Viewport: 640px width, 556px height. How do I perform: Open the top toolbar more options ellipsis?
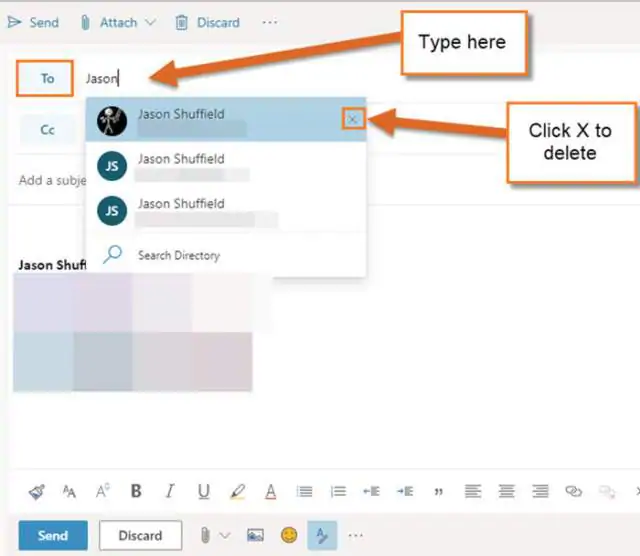point(270,22)
